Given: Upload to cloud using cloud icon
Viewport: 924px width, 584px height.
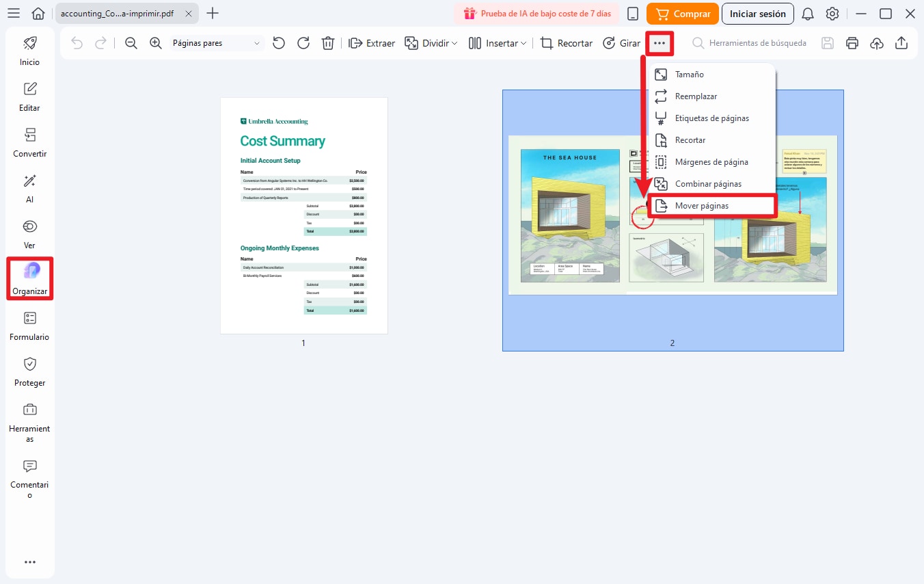Looking at the screenshot, I should point(877,43).
